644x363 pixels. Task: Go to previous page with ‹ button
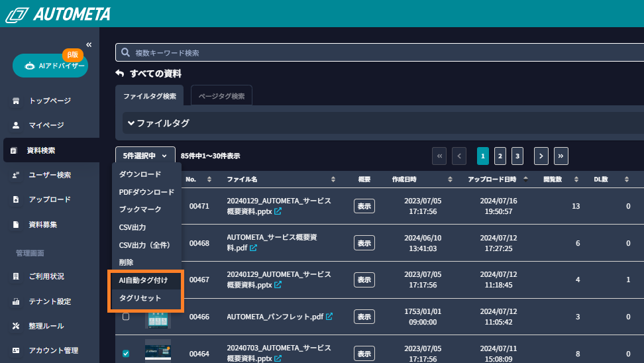[459, 156]
